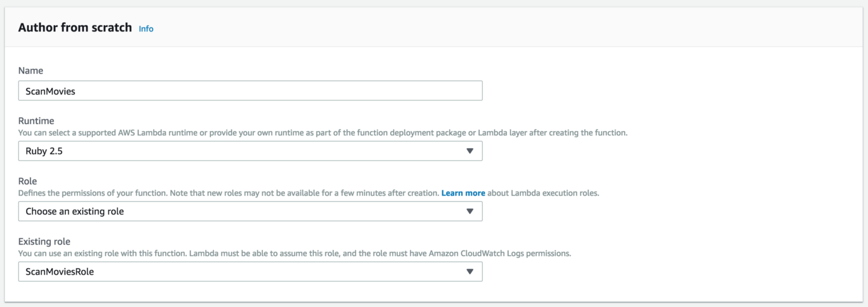Click the 'ScanMoviesRole' selected value
868x307 pixels.
(x=60, y=272)
